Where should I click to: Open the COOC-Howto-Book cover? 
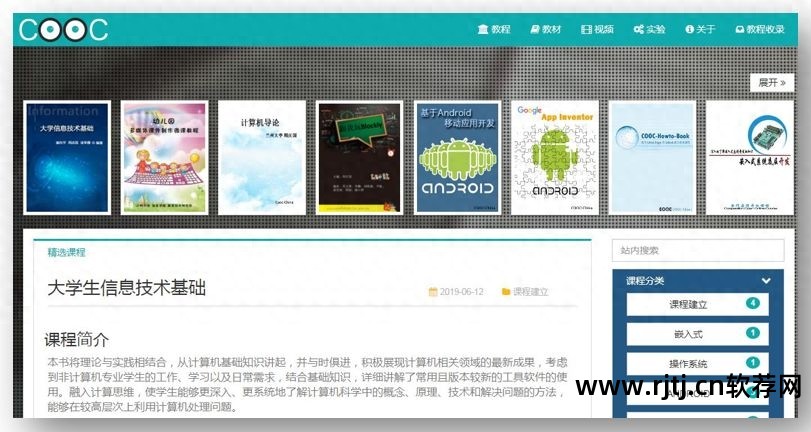[x=653, y=157]
